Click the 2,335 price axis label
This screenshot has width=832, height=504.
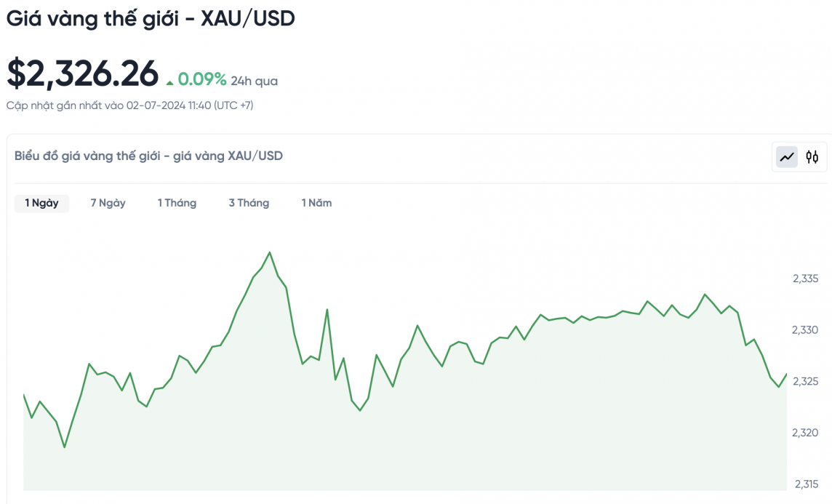[805, 279]
